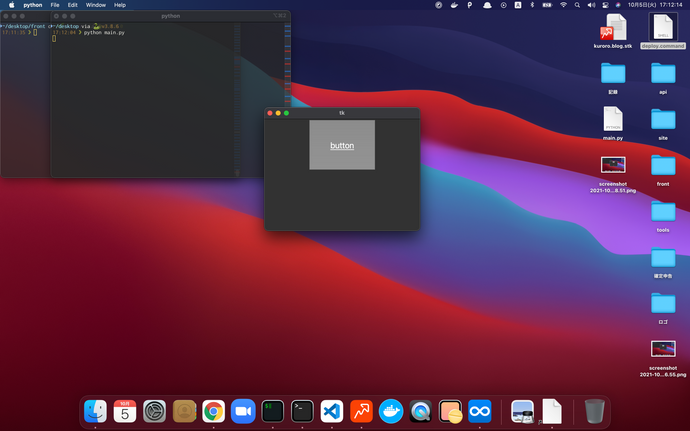
Task: Select the api folder on desktop
Action: click(x=663, y=77)
